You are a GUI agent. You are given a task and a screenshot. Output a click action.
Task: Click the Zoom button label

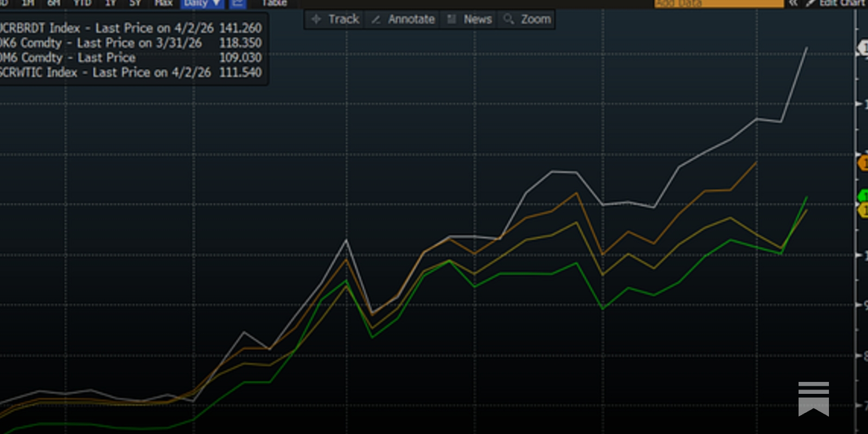pyautogui.click(x=536, y=20)
